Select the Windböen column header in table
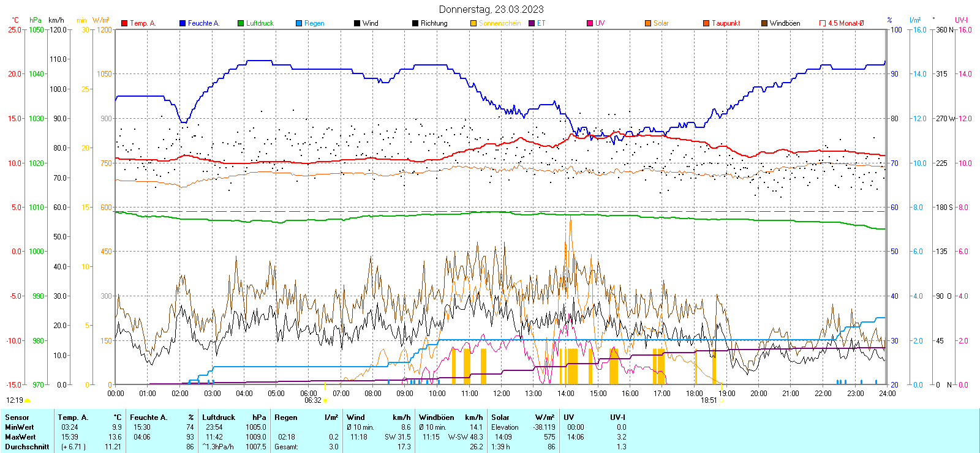The height and width of the screenshot is (453, 980). point(437,417)
